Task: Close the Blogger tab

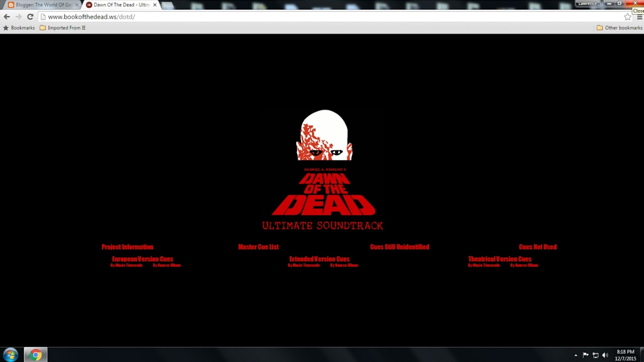Action: pos(77,5)
